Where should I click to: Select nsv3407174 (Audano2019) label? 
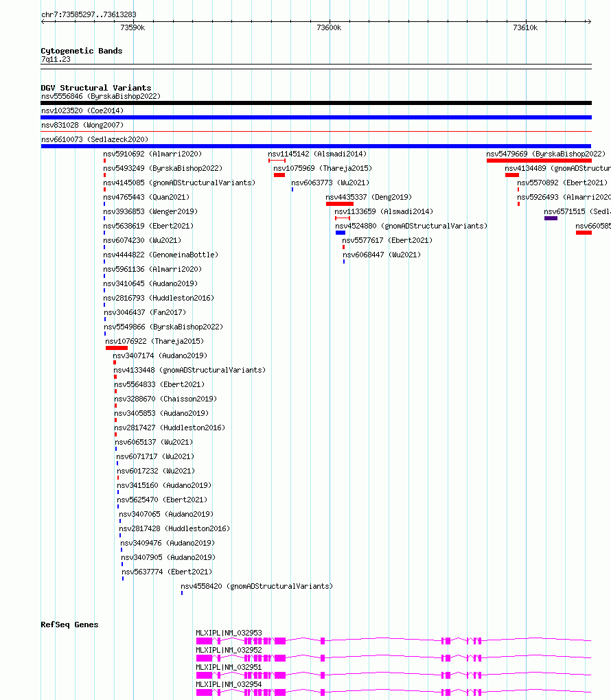[160, 355]
